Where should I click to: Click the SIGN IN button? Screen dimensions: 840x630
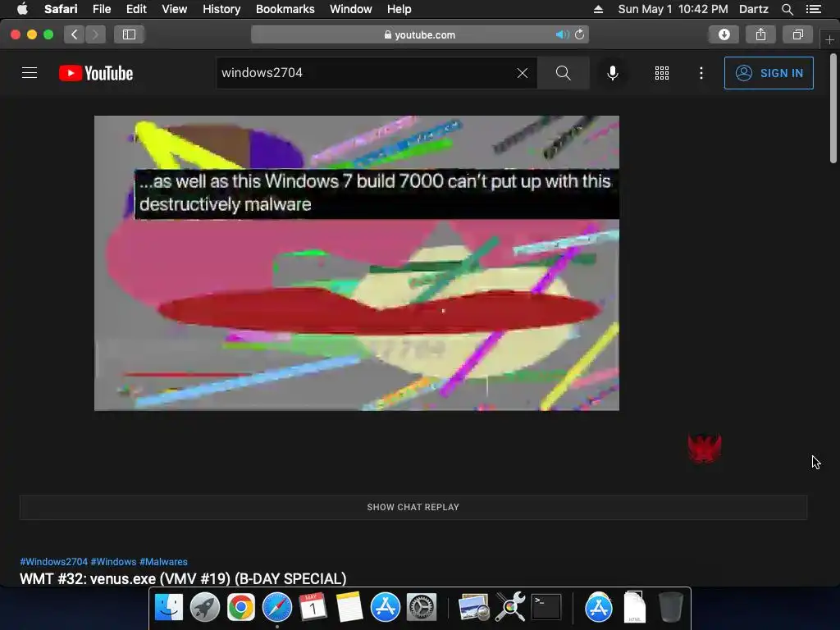point(769,73)
